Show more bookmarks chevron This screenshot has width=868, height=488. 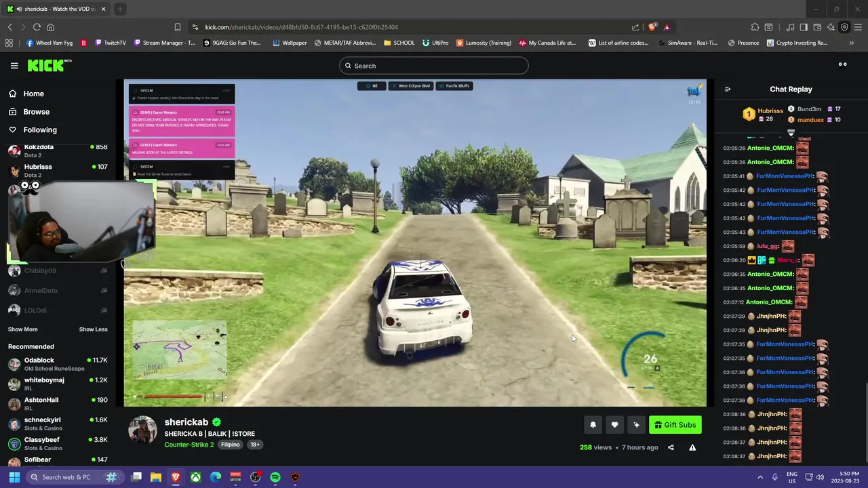(852, 43)
